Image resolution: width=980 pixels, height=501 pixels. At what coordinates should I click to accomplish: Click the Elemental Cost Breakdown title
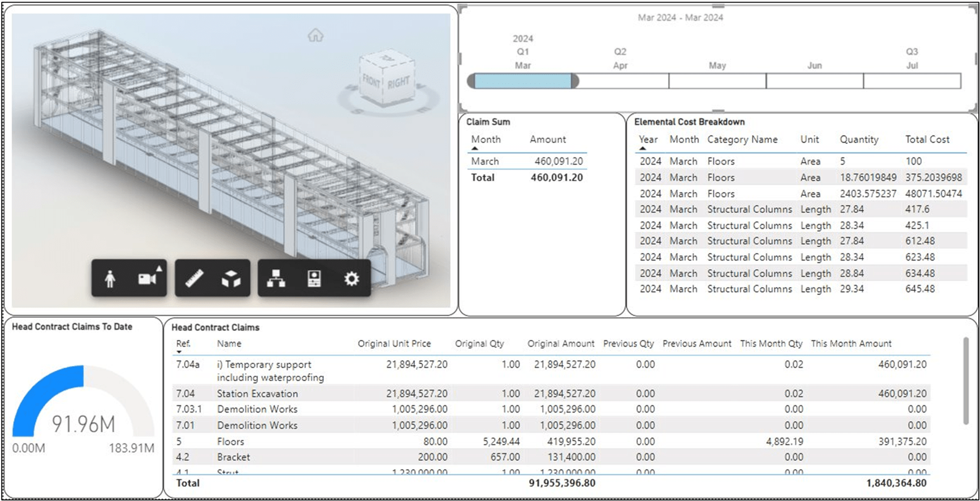pos(689,122)
